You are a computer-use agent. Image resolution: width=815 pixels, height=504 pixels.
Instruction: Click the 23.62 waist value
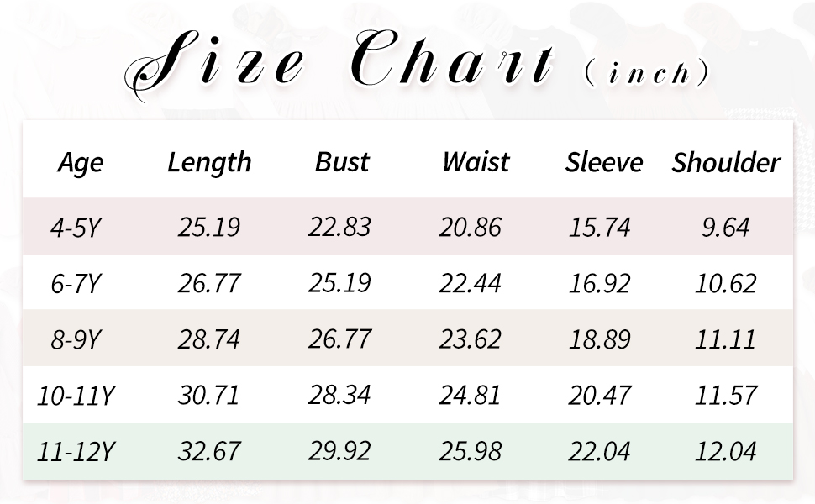click(x=470, y=340)
